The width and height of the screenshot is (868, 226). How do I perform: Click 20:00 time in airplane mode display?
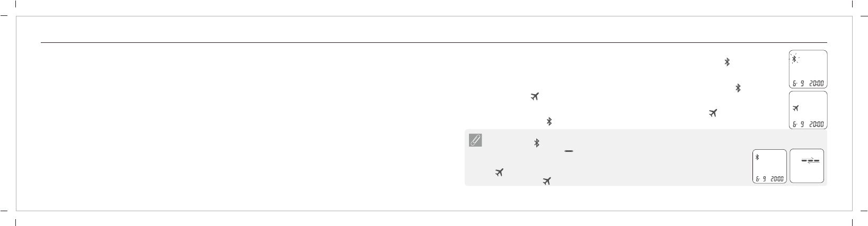pyautogui.click(x=817, y=124)
